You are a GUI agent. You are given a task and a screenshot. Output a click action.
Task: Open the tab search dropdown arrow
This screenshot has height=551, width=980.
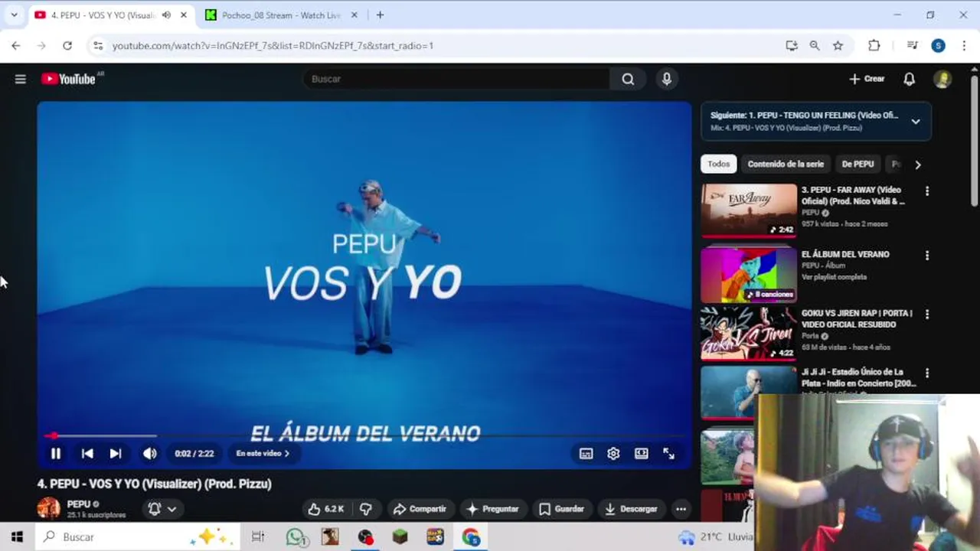pyautogui.click(x=14, y=15)
